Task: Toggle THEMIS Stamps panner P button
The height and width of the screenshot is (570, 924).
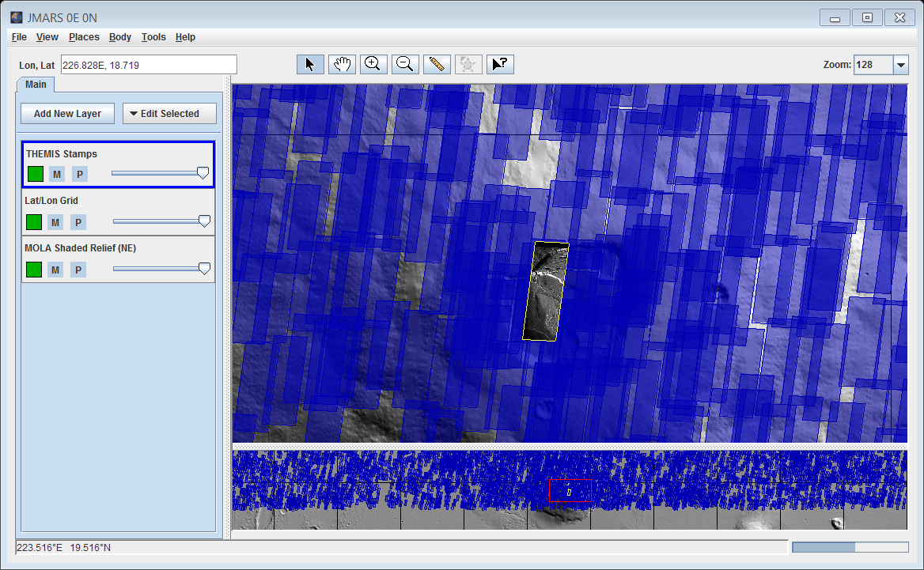Action: click(80, 174)
